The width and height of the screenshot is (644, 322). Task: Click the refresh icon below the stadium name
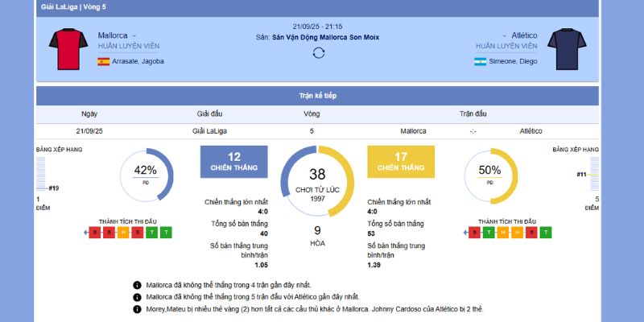(x=319, y=53)
